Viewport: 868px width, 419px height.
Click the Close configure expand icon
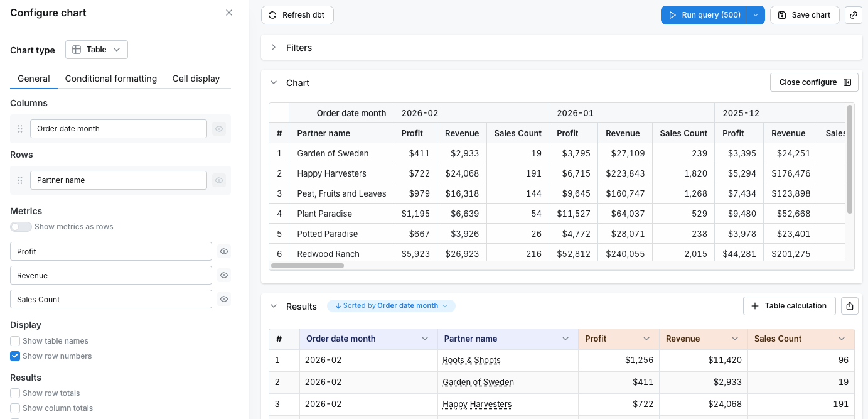847,82
